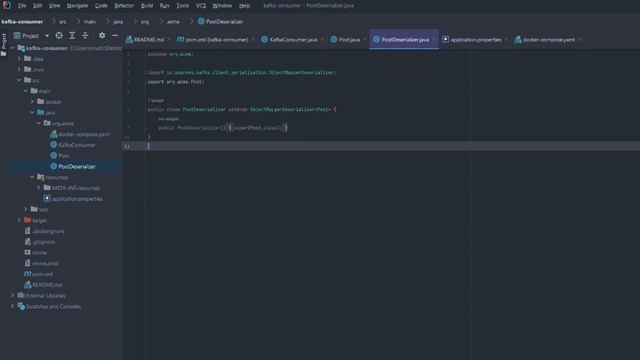This screenshot has width=640, height=360.
Task: Open the Help menu
Action: click(244, 6)
